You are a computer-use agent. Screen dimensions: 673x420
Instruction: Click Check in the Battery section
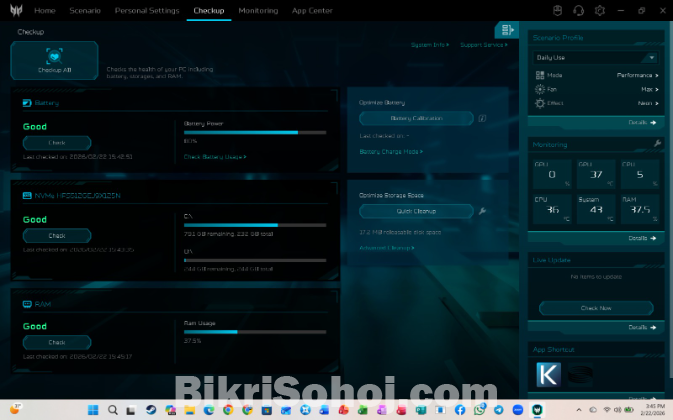(x=57, y=143)
